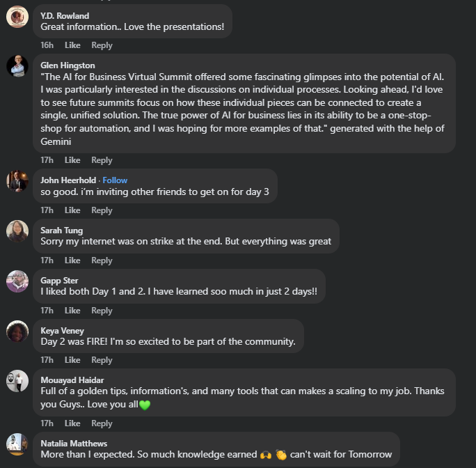Click 17h timestamp under Keya Veney's comment
The height and width of the screenshot is (468, 476).
click(47, 360)
